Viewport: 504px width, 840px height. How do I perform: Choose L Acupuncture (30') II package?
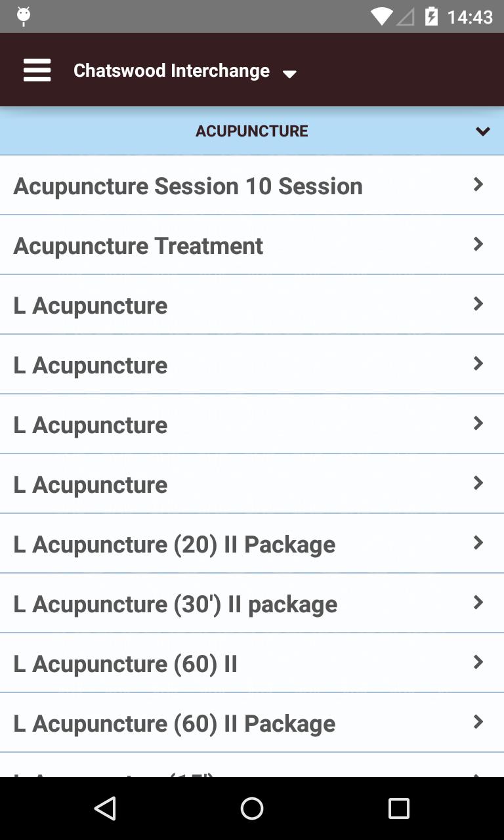pyautogui.click(x=175, y=604)
